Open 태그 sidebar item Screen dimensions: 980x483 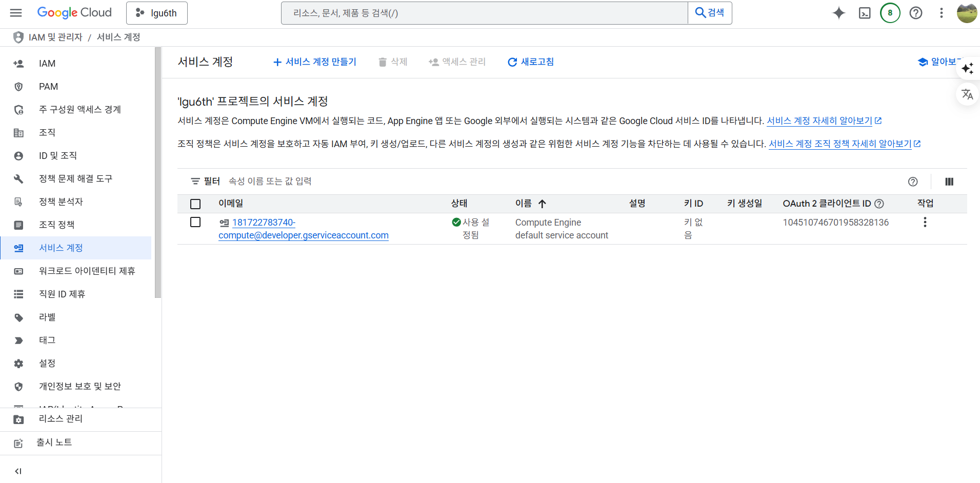(x=76, y=340)
